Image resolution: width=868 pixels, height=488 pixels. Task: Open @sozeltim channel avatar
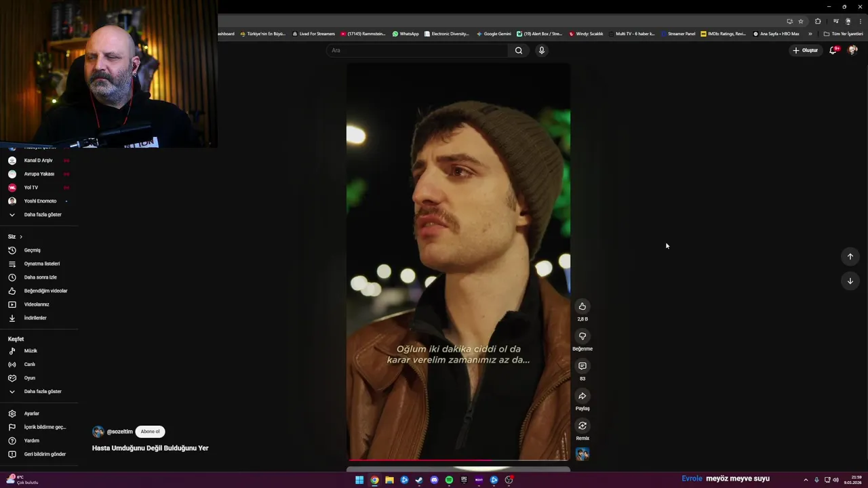pos(98,432)
